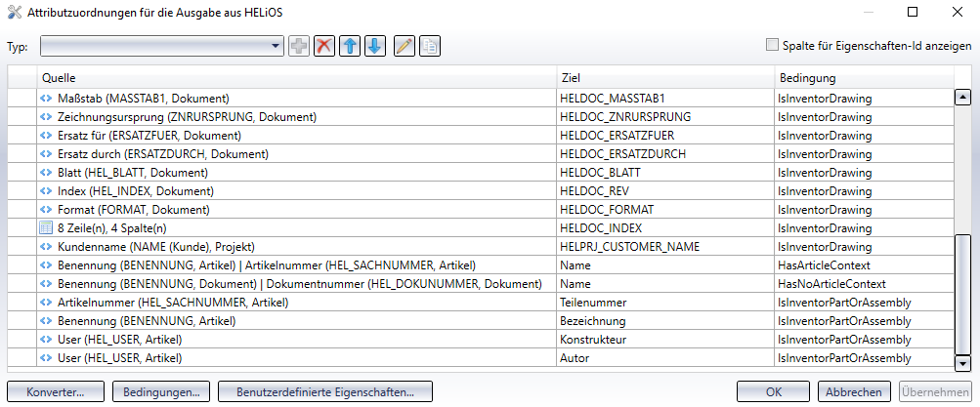Click the wrench icon in title bar

click(x=14, y=12)
